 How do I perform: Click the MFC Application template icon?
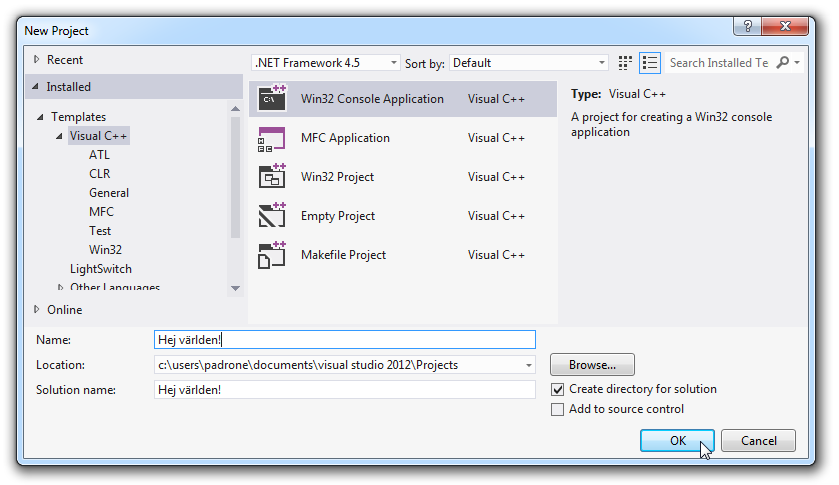[272, 138]
